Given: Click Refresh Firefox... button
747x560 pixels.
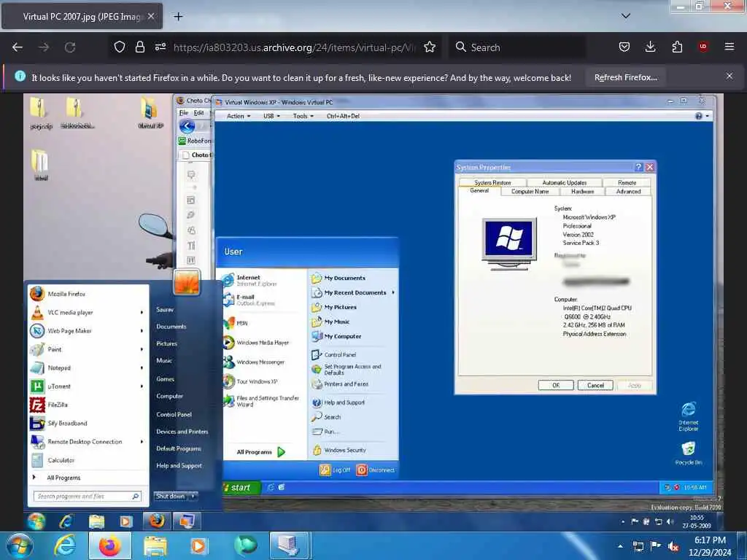Looking at the screenshot, I should tap(625, 77).
